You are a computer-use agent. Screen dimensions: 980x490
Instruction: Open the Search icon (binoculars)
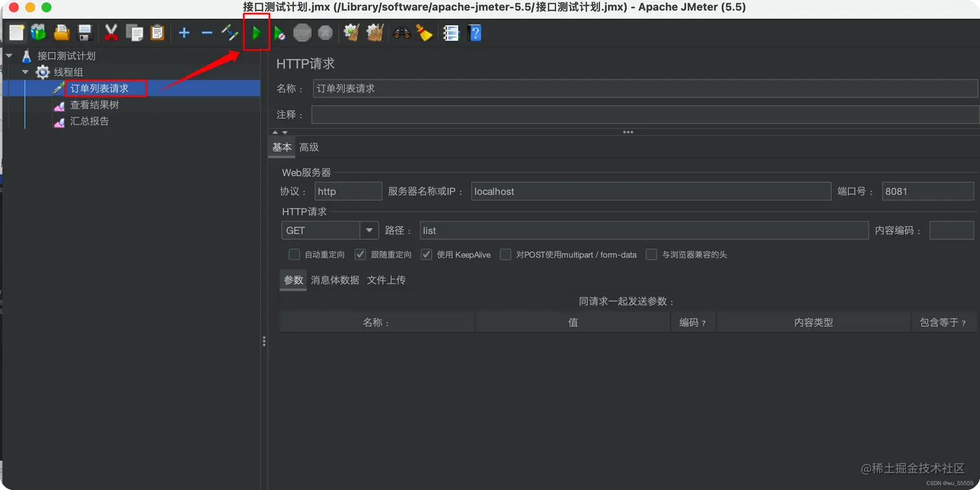(401, 32)
